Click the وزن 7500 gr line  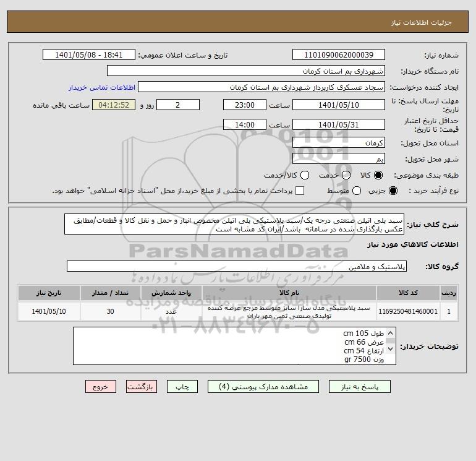pyautogui.click(x=364, y=360)
